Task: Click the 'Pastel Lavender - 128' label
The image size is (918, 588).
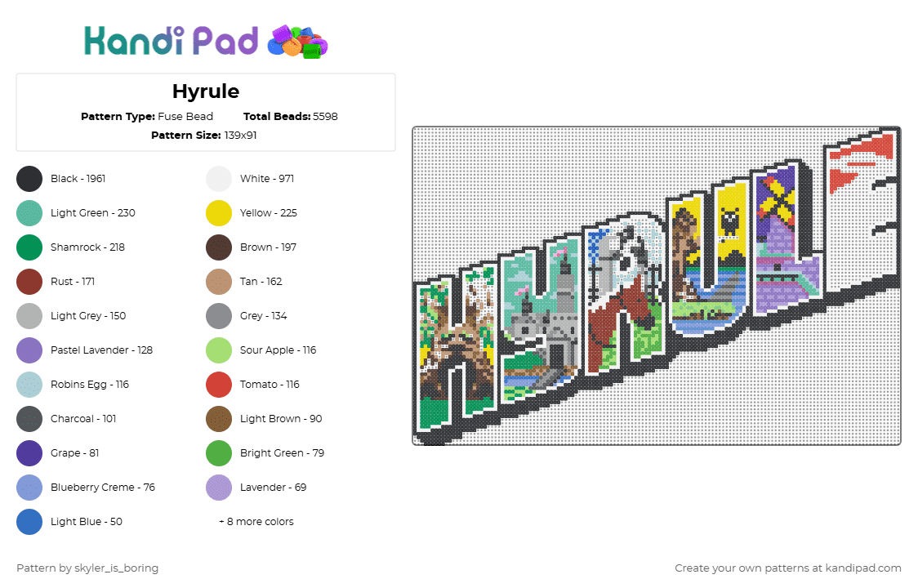Action: (x=101, y=350)
